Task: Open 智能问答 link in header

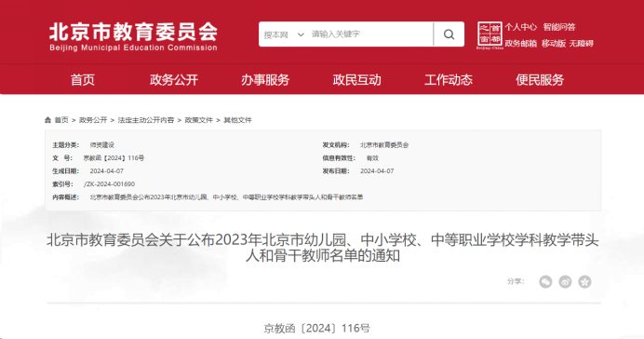Action: pyautogui.click(x=559, y=27)
